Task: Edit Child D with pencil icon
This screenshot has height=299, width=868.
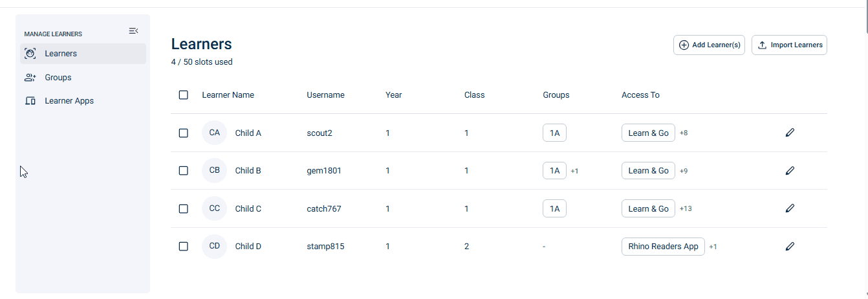Action: tap(790, 247)
